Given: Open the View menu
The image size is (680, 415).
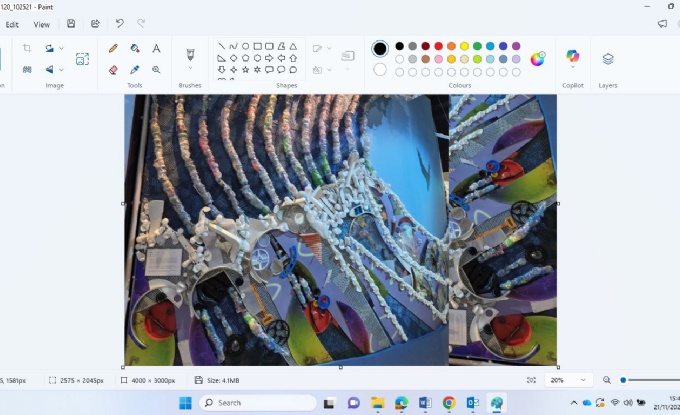Looking at the screenshot, I should pyautogui.click(x=42, y=24).
